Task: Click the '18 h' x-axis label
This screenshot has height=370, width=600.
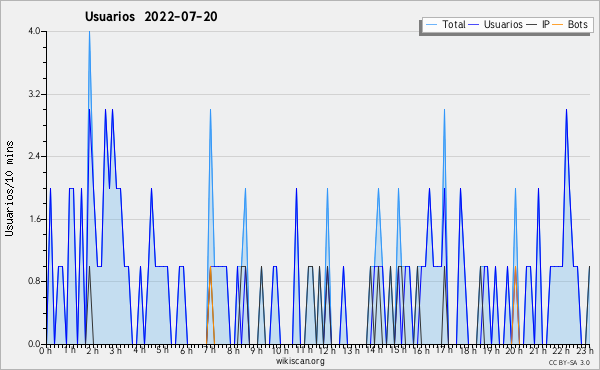Action: tap(468, 350)
